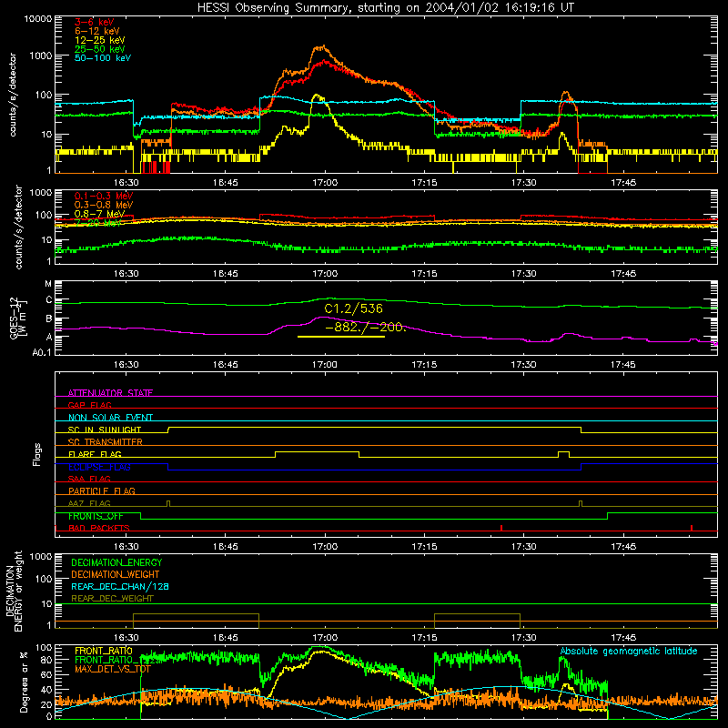Click the "SAA_FLAG" label
Screen dimensions: 728x728
tap(89, 479)
